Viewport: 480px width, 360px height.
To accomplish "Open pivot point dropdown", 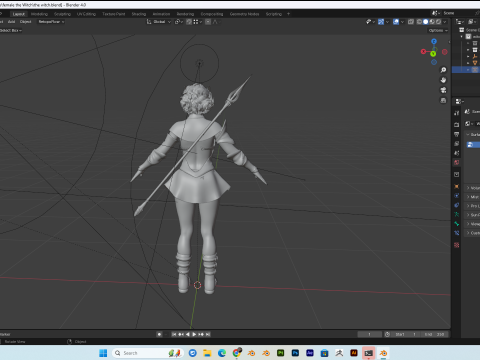I will (179, 22).
